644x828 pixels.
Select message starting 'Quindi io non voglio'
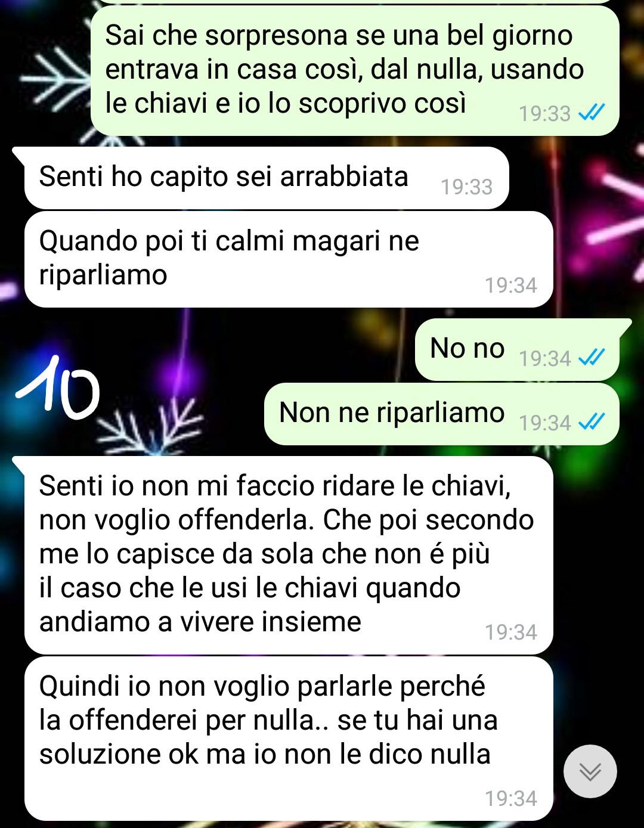click(289, 739)
